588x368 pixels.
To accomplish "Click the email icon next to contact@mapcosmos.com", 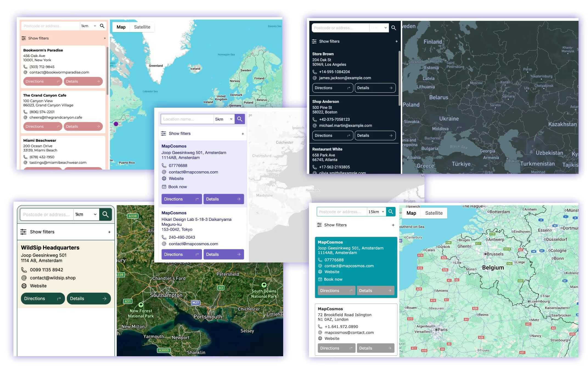I will click(164, 172).
